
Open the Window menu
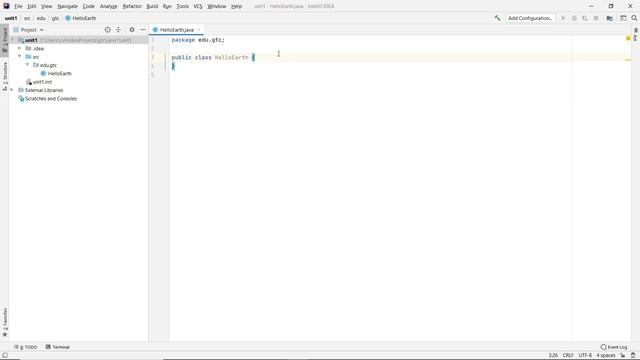pos(216,6)
